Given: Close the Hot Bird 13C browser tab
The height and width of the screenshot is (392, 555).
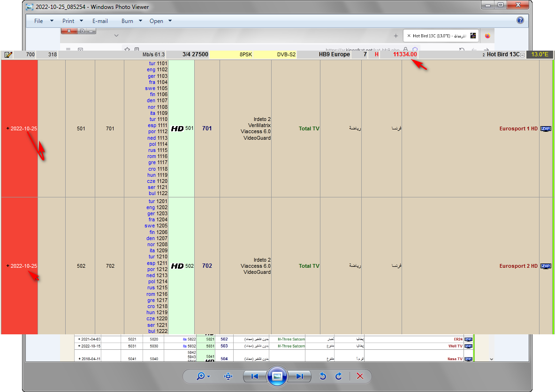Looking at the screenshot, I should 409,36.
